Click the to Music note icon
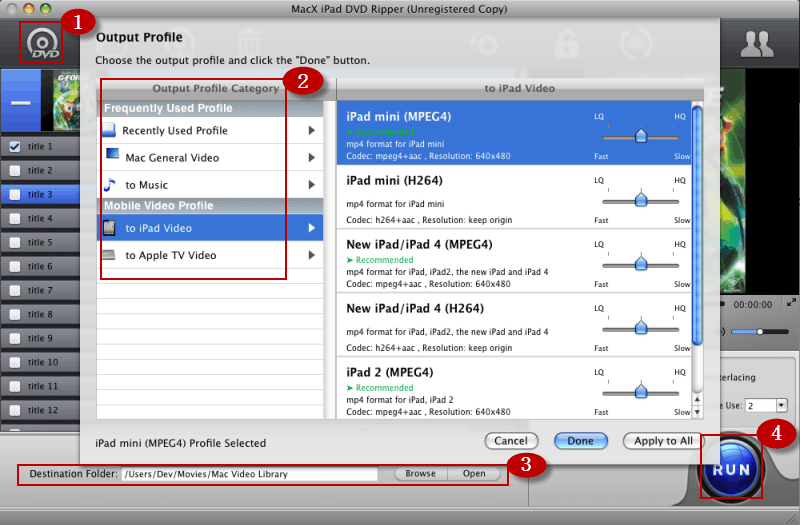 pos(110,184)
